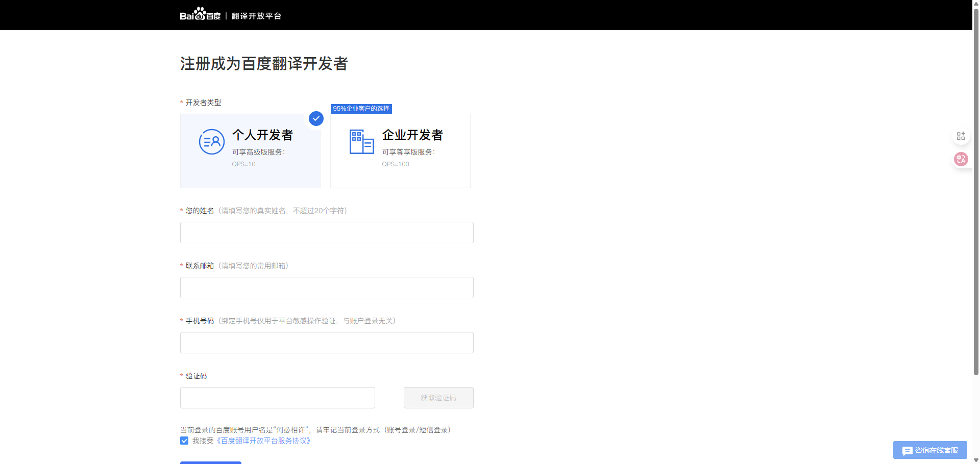Click the page vertical scrollbar thumb

[976, 189]
